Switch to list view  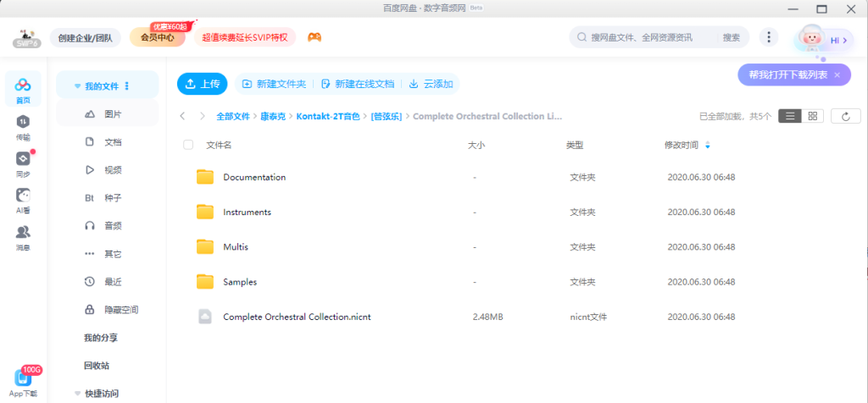[x=790, y=116]
